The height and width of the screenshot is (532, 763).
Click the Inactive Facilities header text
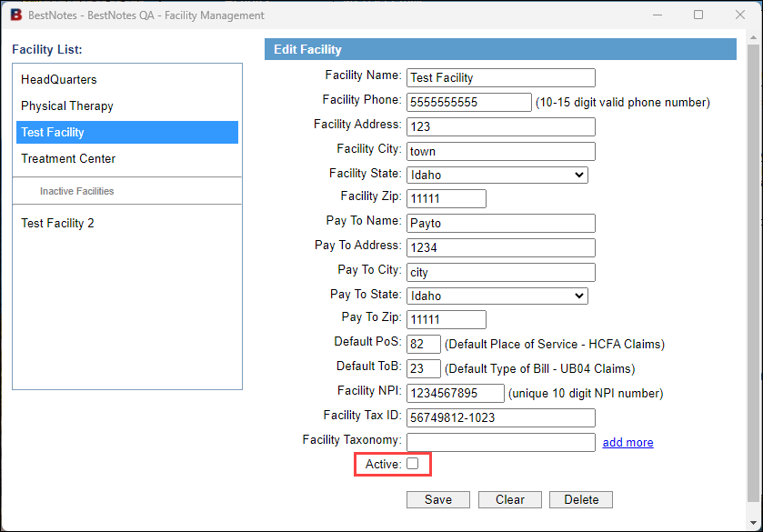click(77, 191)
